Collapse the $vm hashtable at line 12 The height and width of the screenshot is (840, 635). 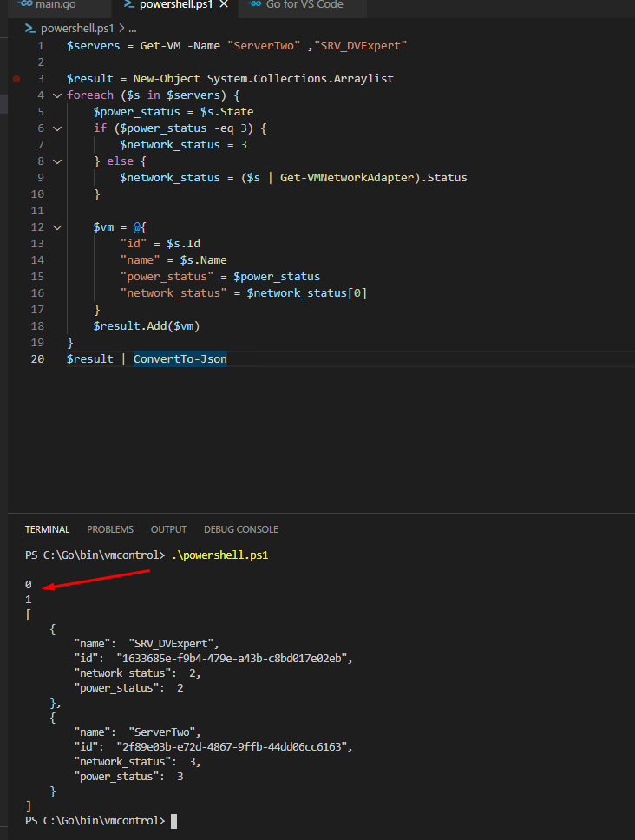tap(57, 227)
